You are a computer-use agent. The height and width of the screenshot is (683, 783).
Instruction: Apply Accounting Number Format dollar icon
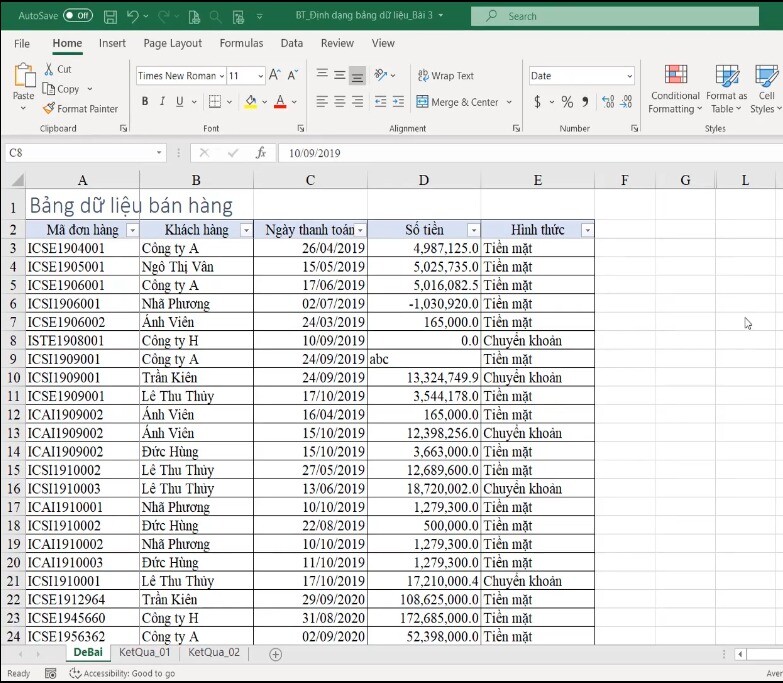[x=537, y=102]
